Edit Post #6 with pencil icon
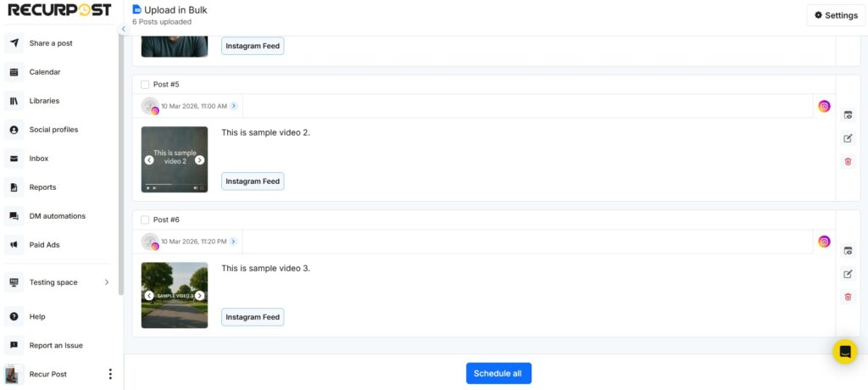868x390 pixels. point(848,274)
